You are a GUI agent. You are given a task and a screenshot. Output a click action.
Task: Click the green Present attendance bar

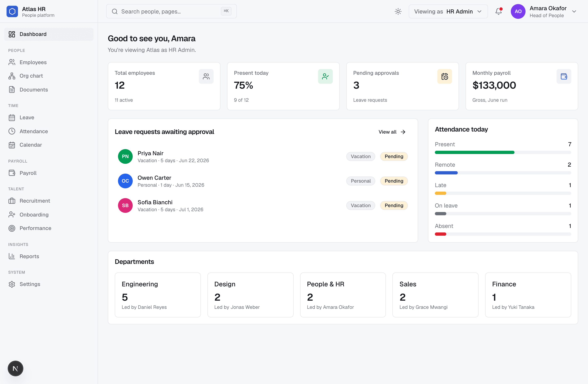pos(475,152)
